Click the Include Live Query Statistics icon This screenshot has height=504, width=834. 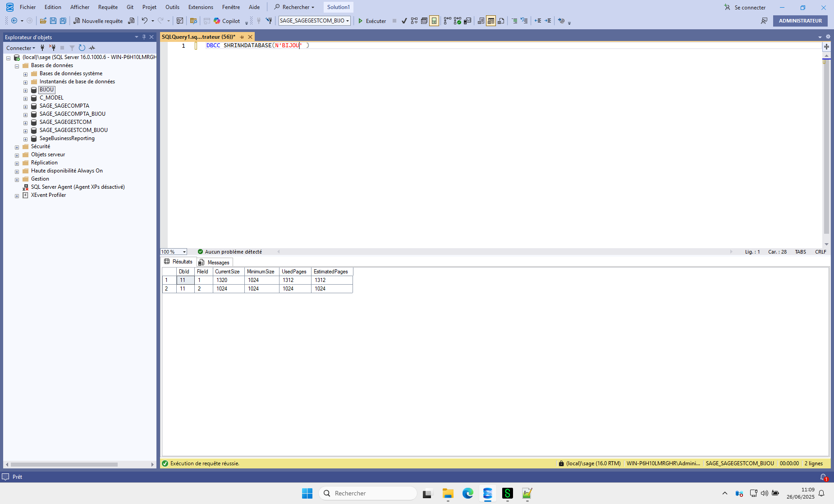pos(458,21)
